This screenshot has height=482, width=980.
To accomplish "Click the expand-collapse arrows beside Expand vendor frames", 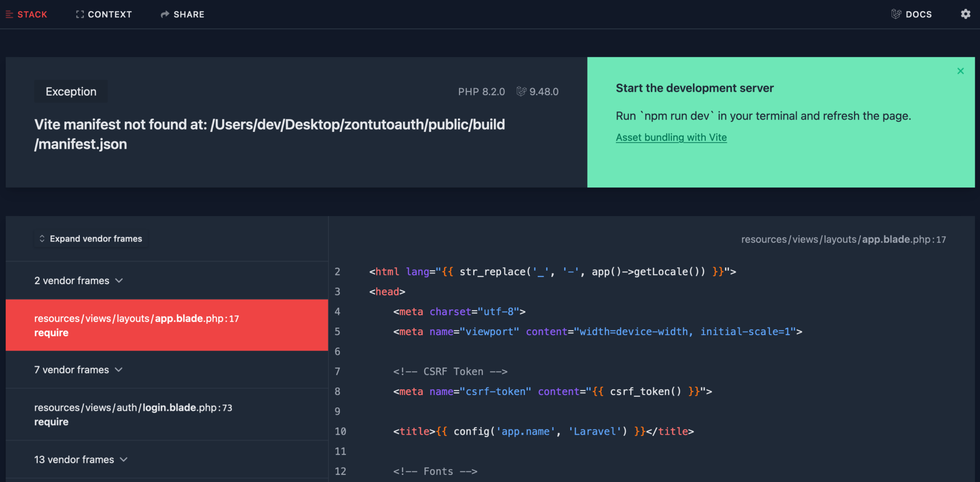I will point(42,239).
